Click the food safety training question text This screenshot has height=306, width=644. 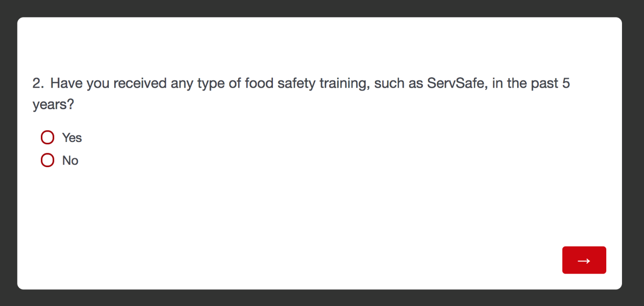[x=301, y=84]
